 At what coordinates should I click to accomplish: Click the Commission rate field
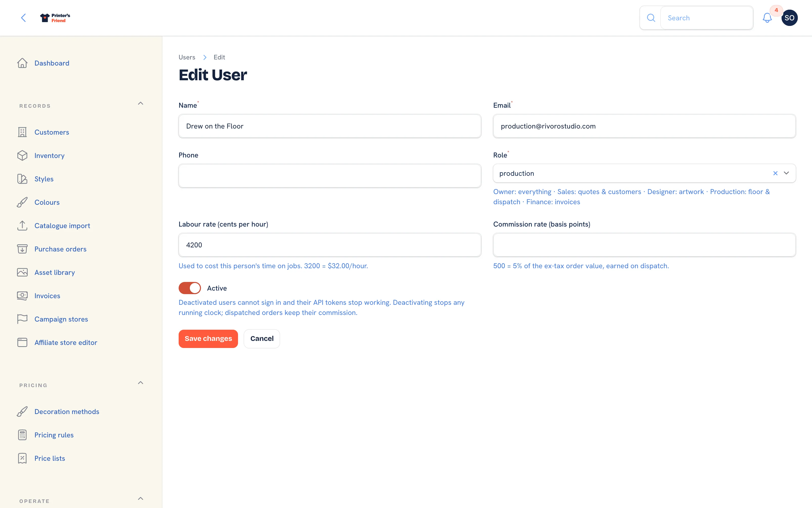pos(644,245)
